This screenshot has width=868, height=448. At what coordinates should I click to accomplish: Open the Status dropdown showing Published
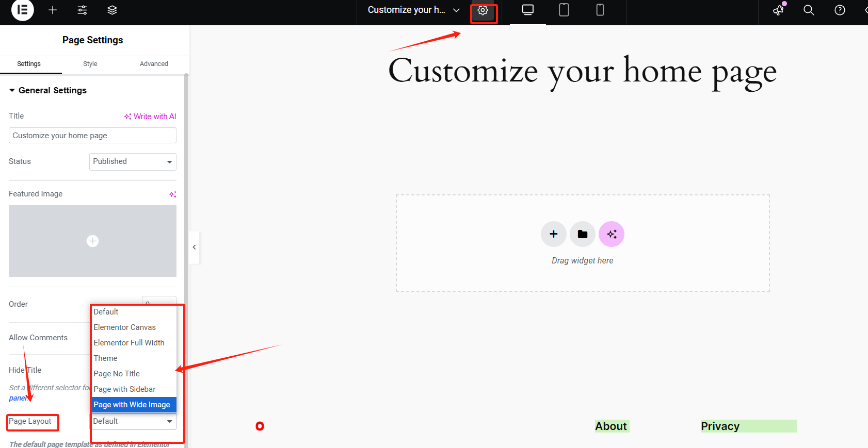[133, 162]
